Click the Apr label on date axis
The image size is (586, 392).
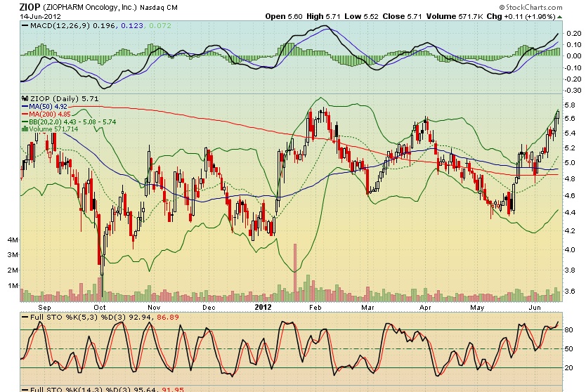425,307
